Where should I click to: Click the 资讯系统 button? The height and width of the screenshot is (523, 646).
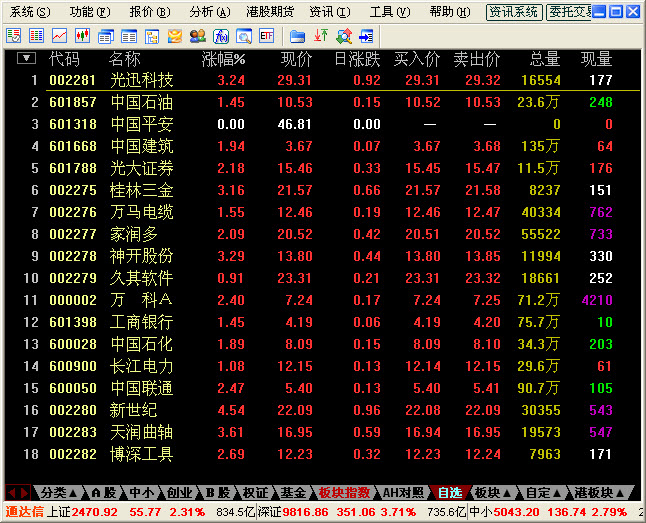tap(514, 12)
